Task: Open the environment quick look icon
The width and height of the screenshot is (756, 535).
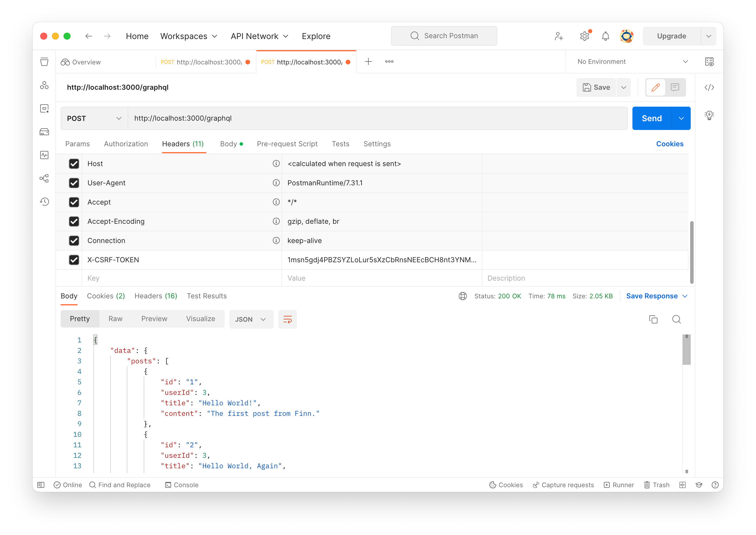Action: 709,61
